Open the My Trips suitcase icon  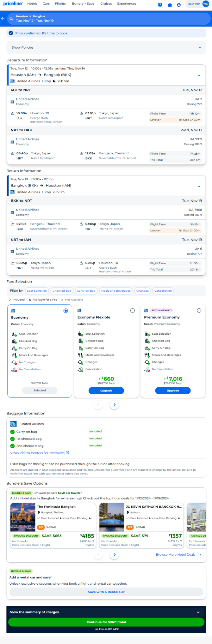(170, 5)
